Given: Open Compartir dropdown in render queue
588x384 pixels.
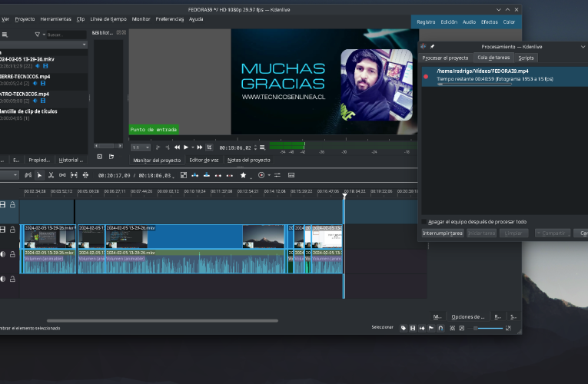Looking at the screenshot, I should point(553,233).
